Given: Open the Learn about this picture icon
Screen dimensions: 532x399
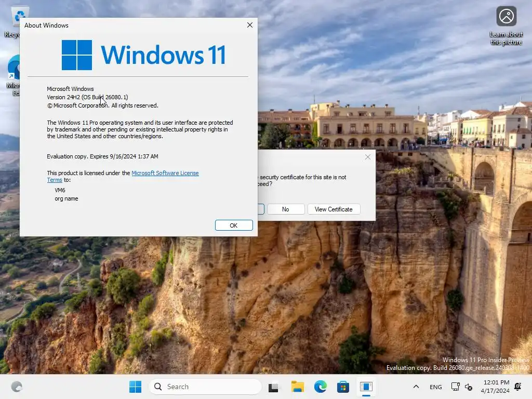Looking at the screenshot, I should (x=506, y=26).
